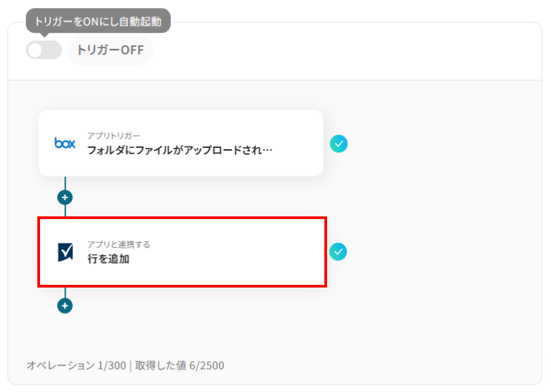Screen dimensions: 551x392
Task: Click the connector line between the steps
Action: tap(65, 211)
